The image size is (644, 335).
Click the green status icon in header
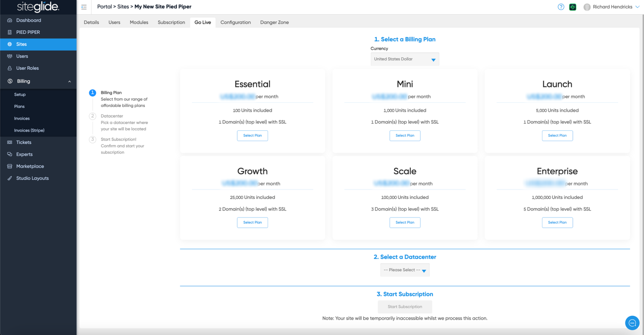click(x=573, y=7)
